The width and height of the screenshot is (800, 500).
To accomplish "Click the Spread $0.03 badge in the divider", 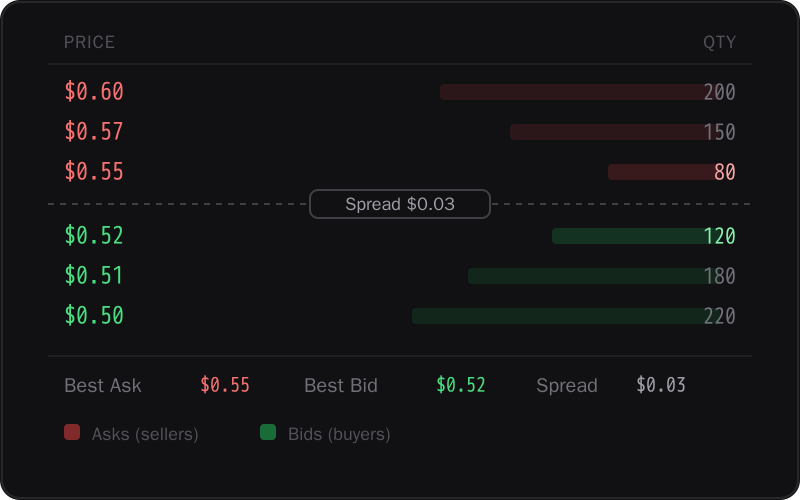I will pyautogui.click(x=400, y=204).
